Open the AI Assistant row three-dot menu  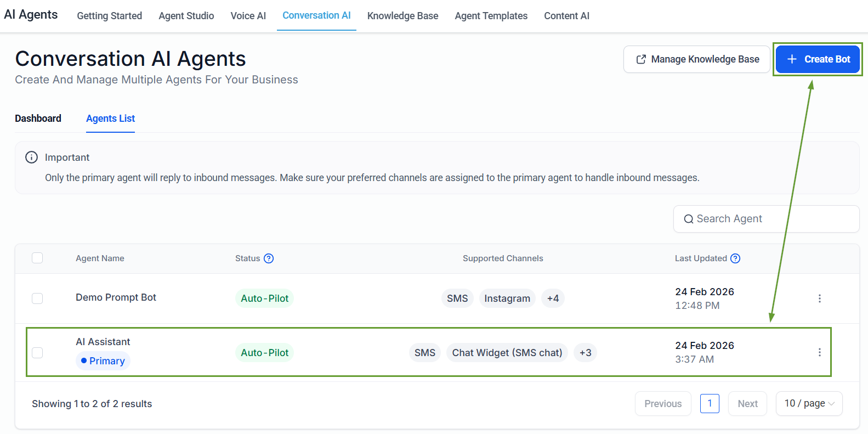point(820,352)
